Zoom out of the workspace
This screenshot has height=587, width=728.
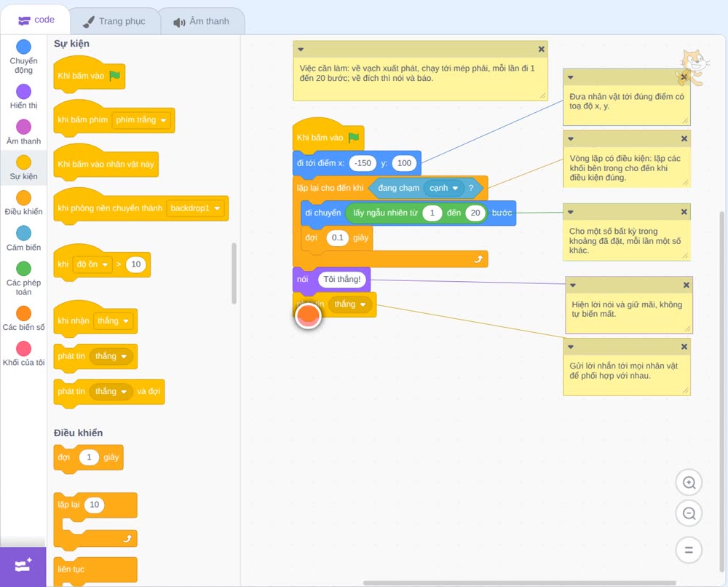[689, 513]
